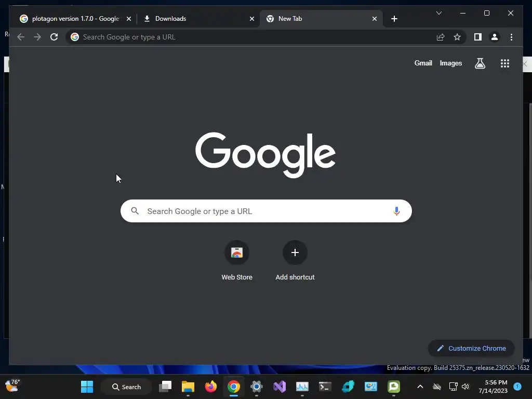Open the Google apps grid
Viewport: 532px width, 399px height.
pos(505,63)
